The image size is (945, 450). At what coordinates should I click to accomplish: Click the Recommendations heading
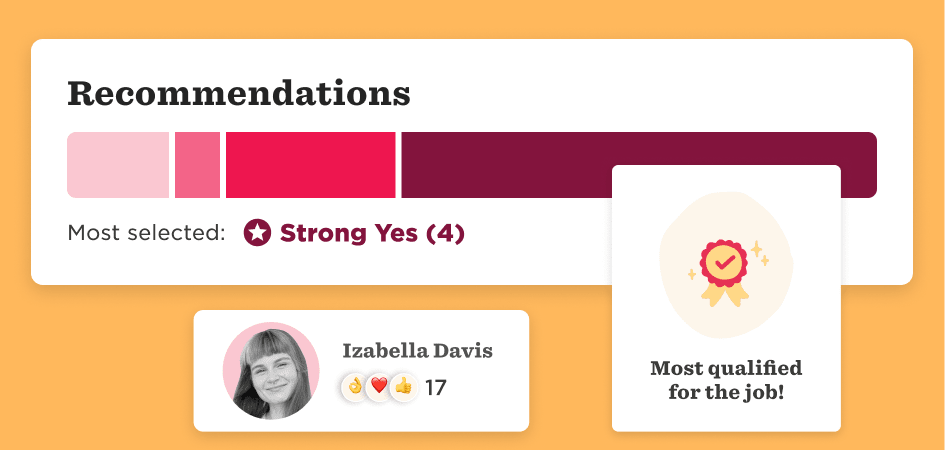(x=239, y=93)
